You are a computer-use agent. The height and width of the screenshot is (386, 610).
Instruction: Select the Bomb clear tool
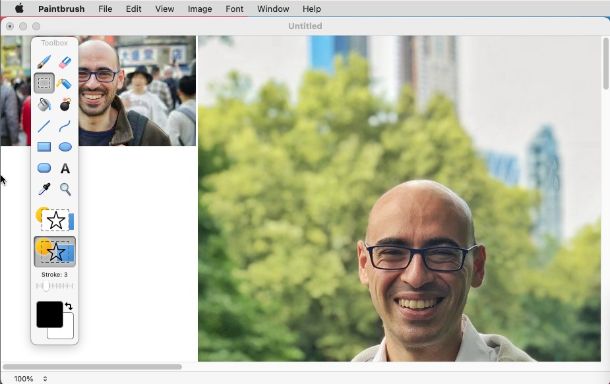click(65, 104)
